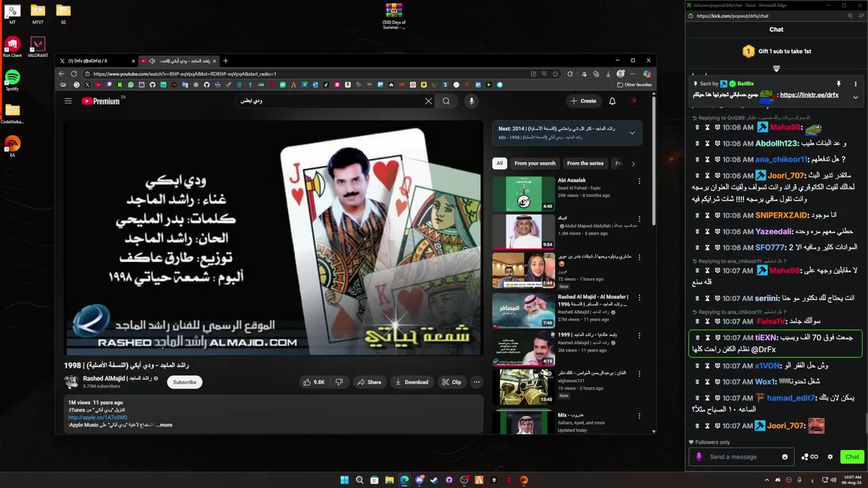Image resolution: width=868 pixels, height=488 pixels.
Task: Open options menu for alghawas121 video
Action: 639,373
